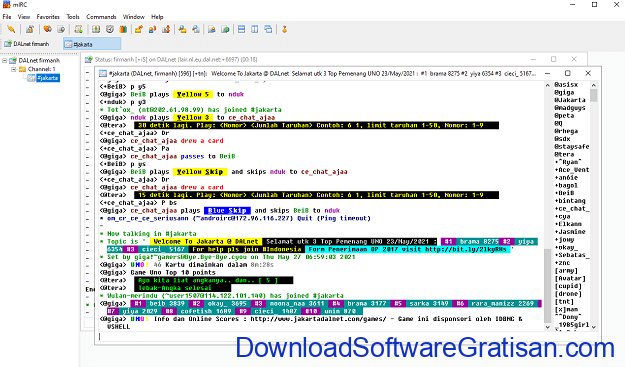
Task: Select nick +bintang in nick list
Action: click(x=570, y=201)
